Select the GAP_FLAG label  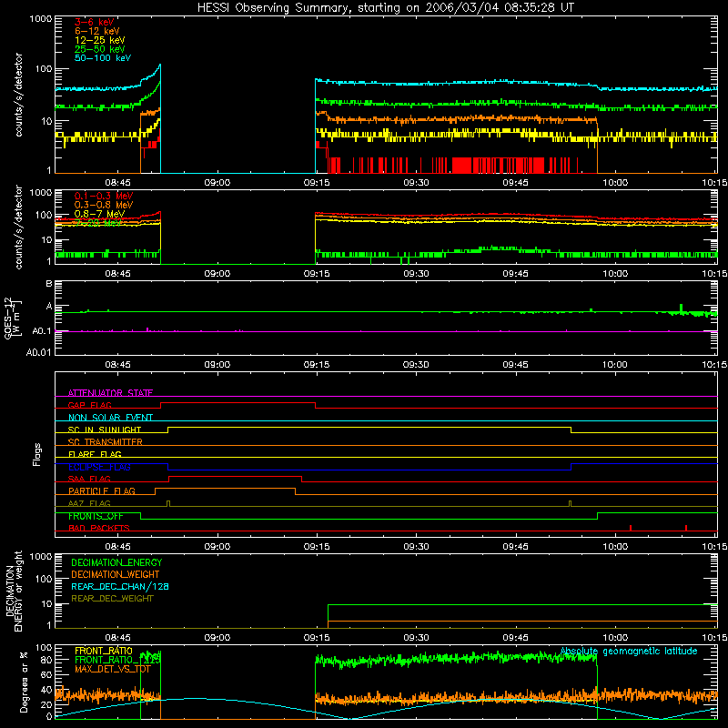click(x=89, y=405)
